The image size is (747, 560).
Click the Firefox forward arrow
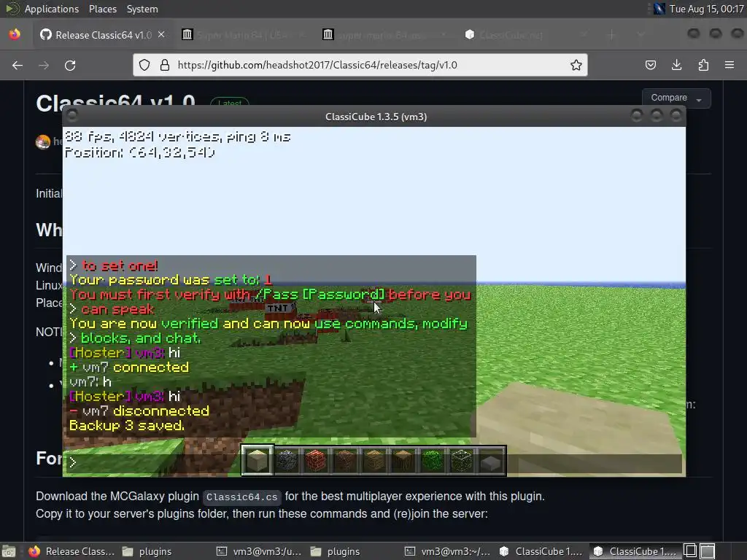point(44,65)
